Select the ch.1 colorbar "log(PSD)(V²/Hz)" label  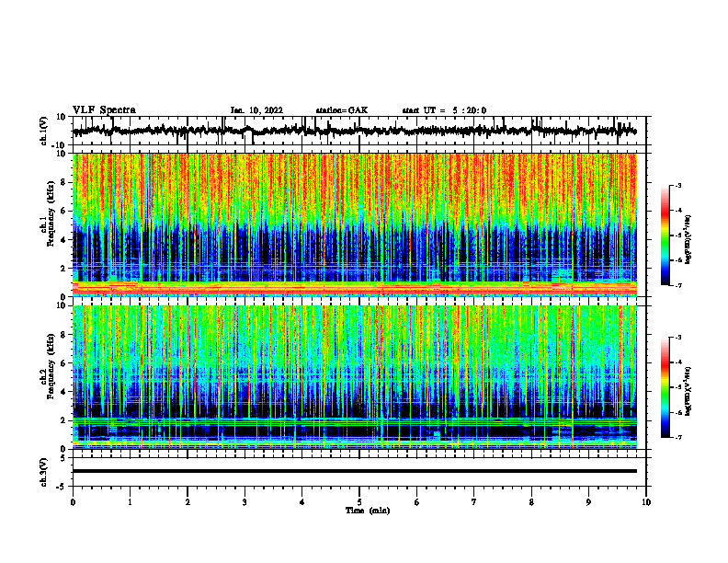point(688,239)
